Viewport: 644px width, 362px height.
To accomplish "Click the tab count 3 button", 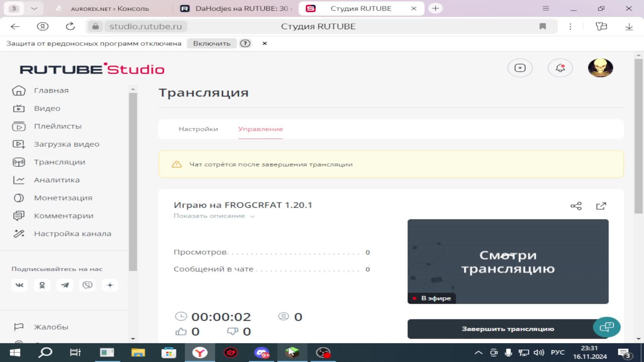I will point(14,8).
